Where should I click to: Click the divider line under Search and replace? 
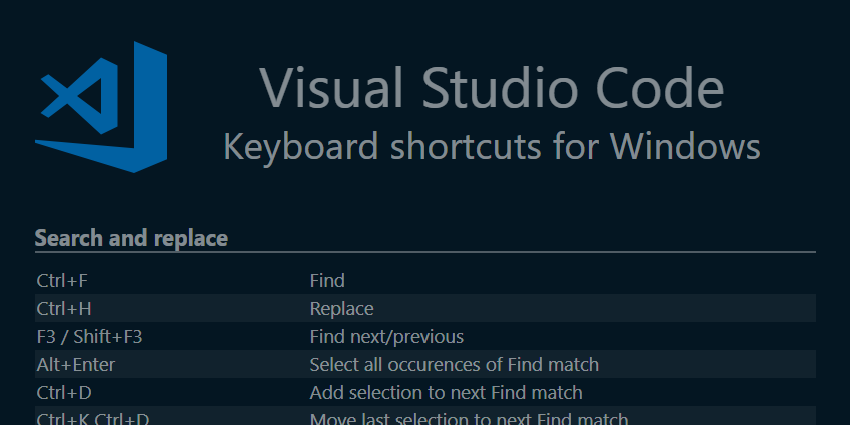coord(425,252)
